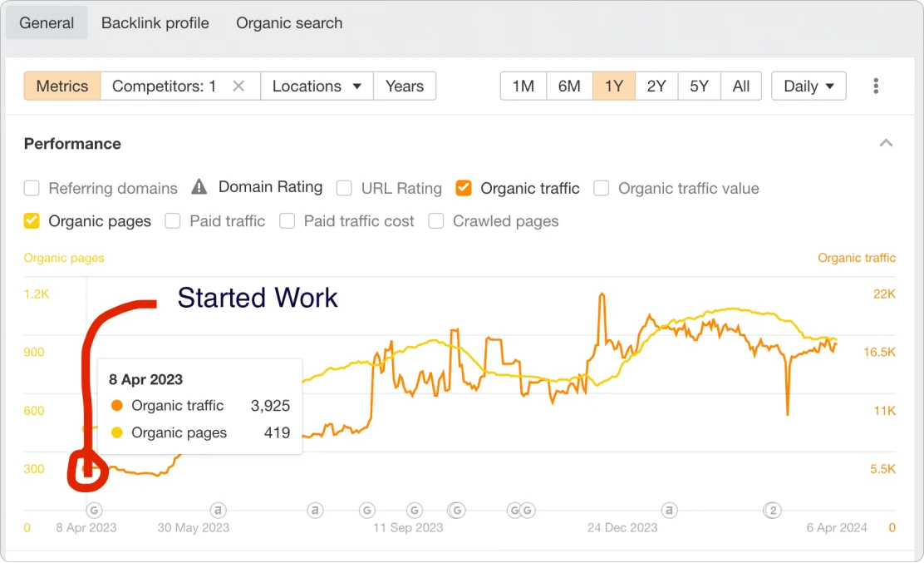Remove the Competitors filter via its X icon
924x563 pixels.
pyautogui.click(x=238, y=85)
